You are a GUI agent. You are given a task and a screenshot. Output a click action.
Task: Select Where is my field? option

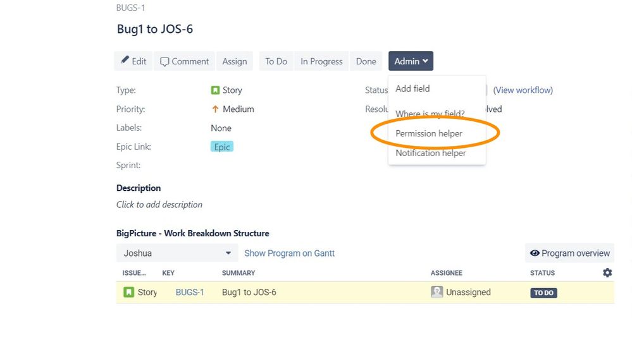[430, 114]
